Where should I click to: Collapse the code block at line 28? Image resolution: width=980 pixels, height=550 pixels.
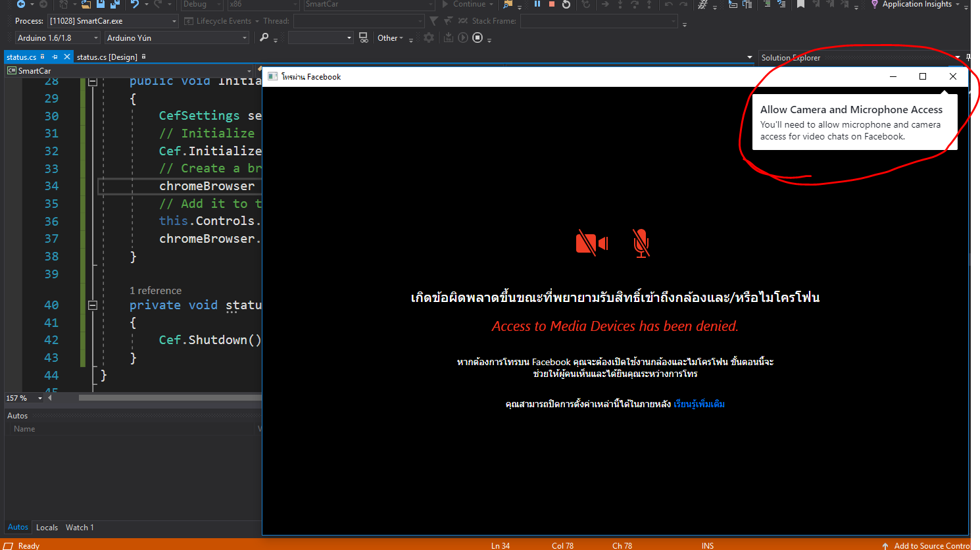[x=93, y=82]
